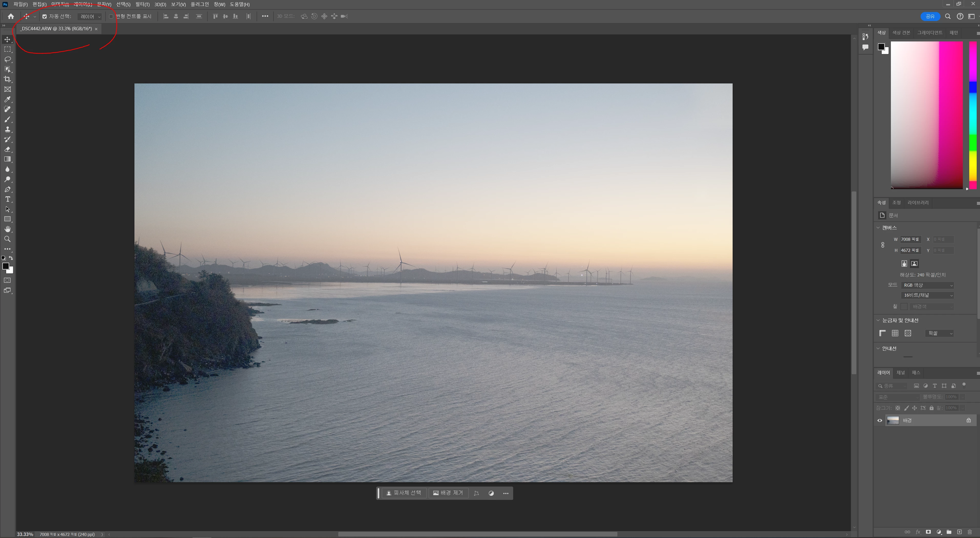Viewport: 980px width, 538px height.
Task: Select the Crop tool
Action: (x=7, y=79)
